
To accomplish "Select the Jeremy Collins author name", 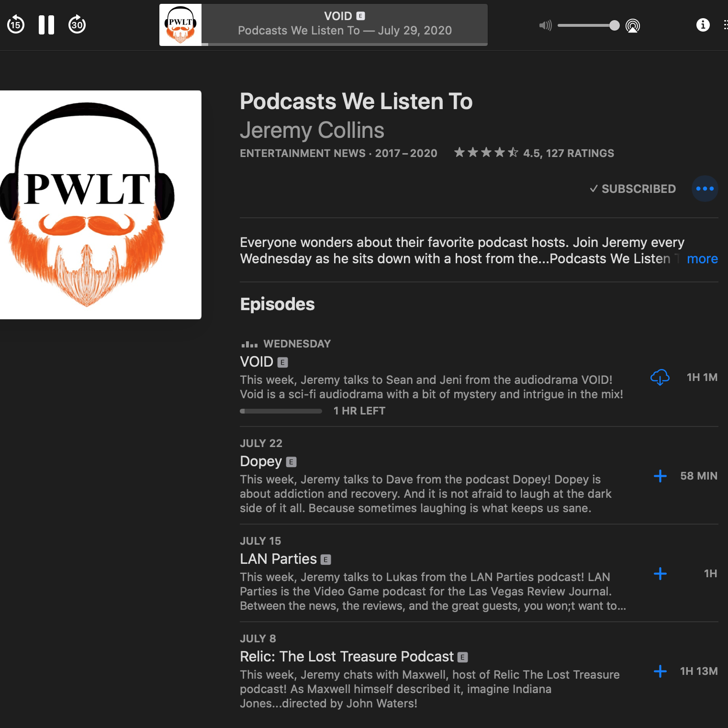I will pos(312,130).
